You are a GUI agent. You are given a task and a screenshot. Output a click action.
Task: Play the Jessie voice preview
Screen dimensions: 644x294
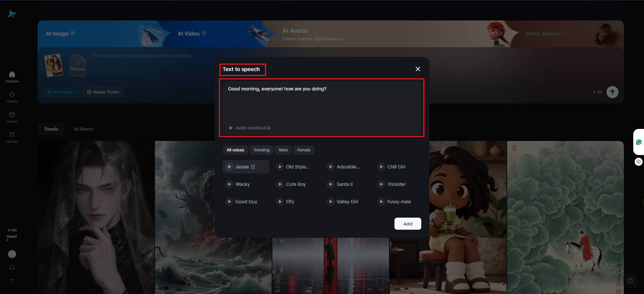229,167
